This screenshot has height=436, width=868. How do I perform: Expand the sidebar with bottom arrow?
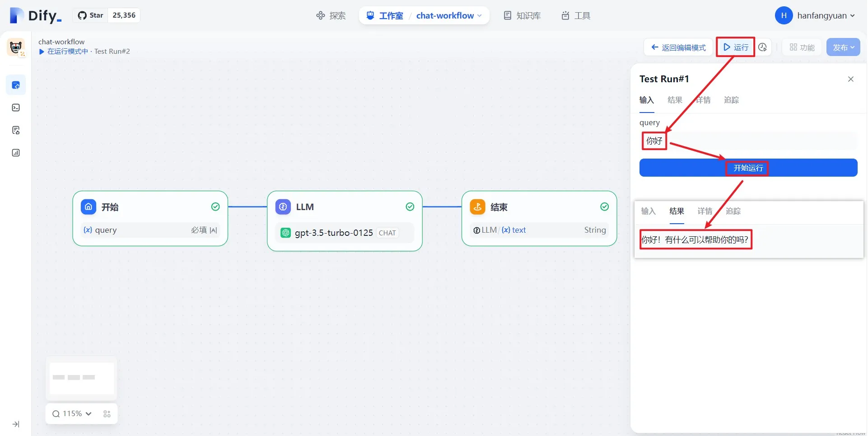pyautogui.click(x=16, y=424)
